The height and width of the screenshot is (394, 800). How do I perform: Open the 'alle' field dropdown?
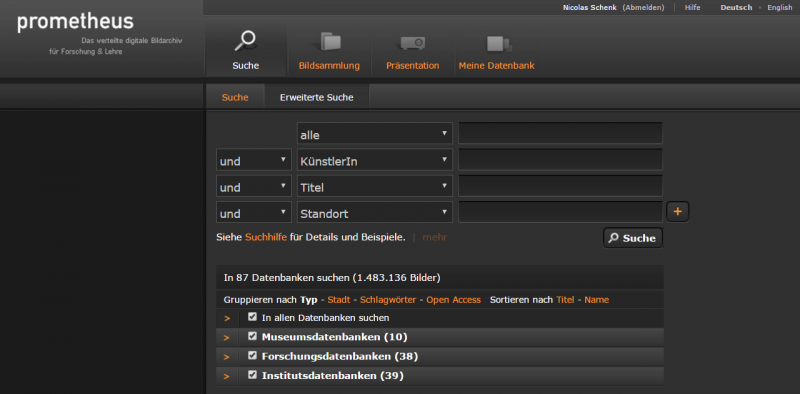tap(374, 134)
